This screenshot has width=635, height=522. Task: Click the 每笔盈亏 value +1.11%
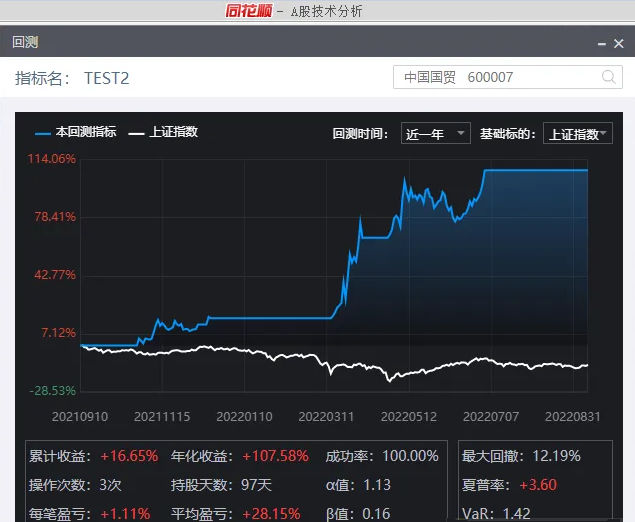125,514
